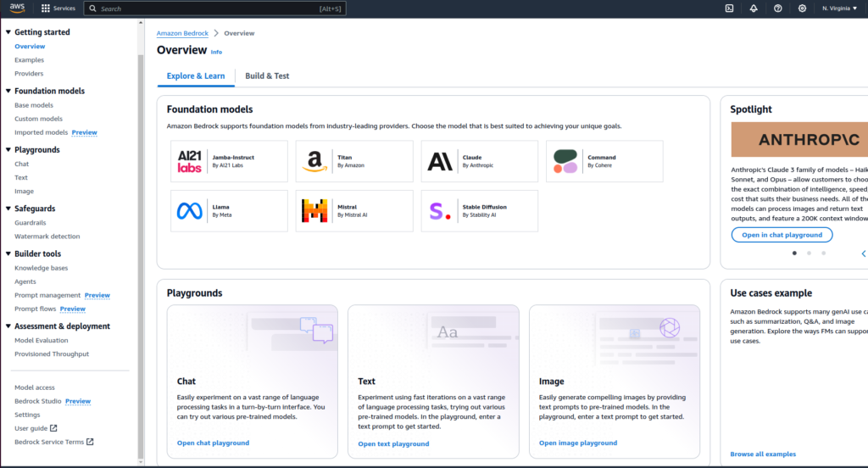Viewport: 868px width, 468px height.
Task: Open Model Evaluation in the sidebar
Action: pos(42,341)
